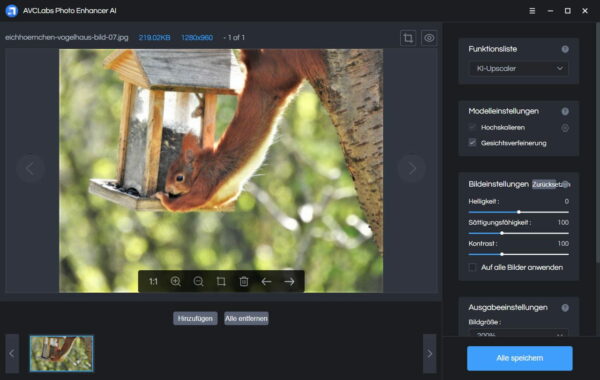Go to previous image with the left arrow in the toolbar
Screen dimensions: 600x380
[x=266, y=282]
